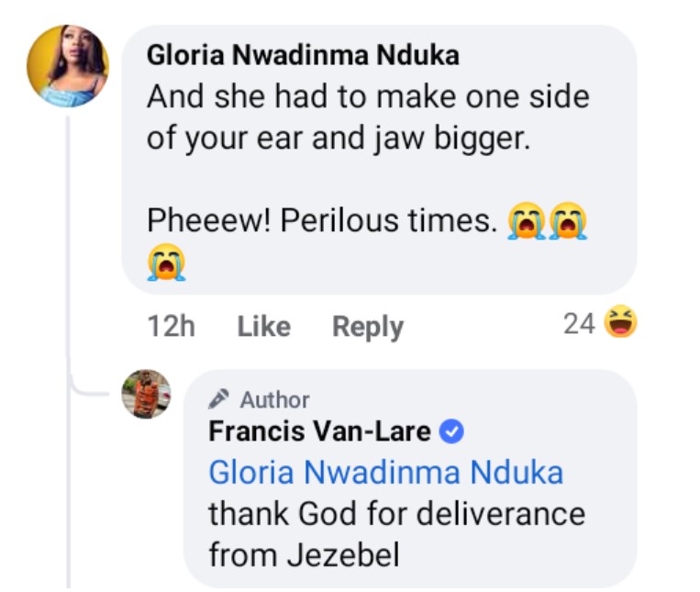Click the first crying emoji after 'Perilous times.'
The image size is (700, 592).
528,223
